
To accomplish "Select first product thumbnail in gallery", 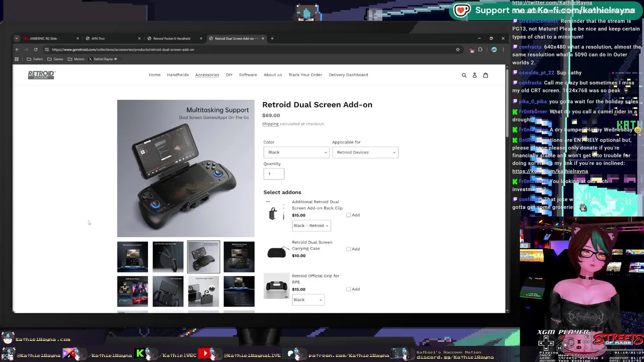I will (133, 256).
